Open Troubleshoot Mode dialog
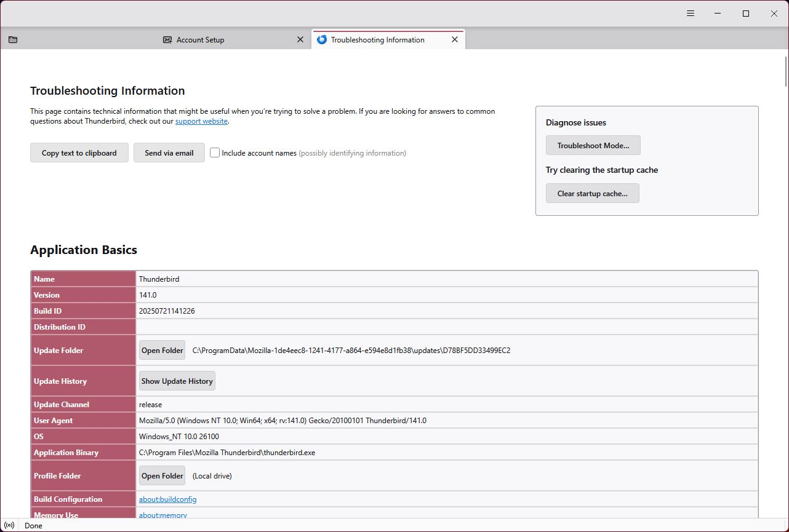Image resolution: width=789 pixels, height=532 pixels. pyautogui.click(x=593, y=146)
